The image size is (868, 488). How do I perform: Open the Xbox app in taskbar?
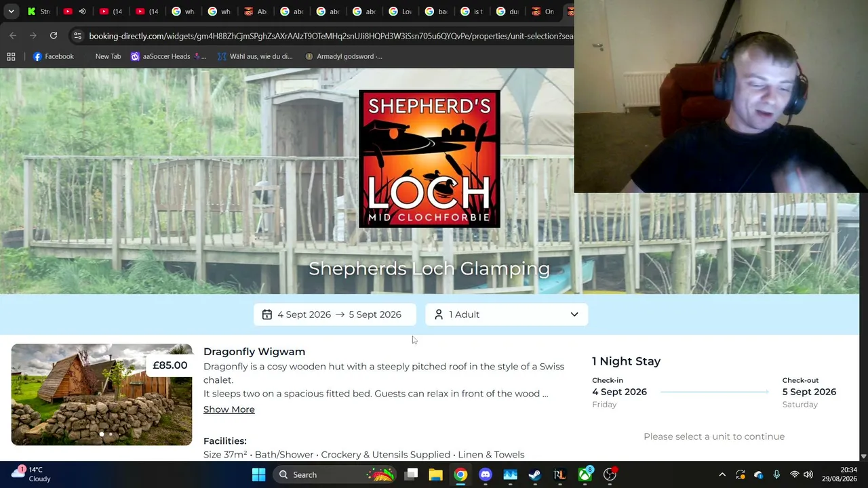[585, 474]
